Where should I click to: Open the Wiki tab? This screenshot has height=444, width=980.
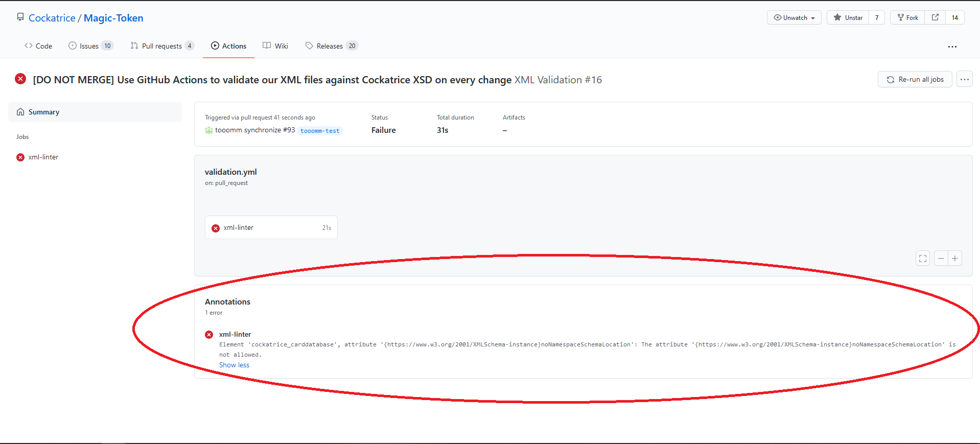pos(275,46)
